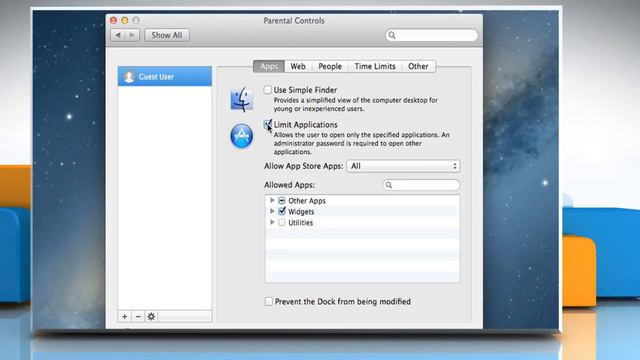Select Guest User in the sidebar

point(165,76)
